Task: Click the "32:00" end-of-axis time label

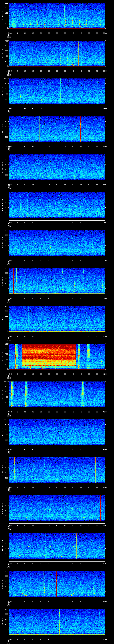Action: click(x=105, y=33)
